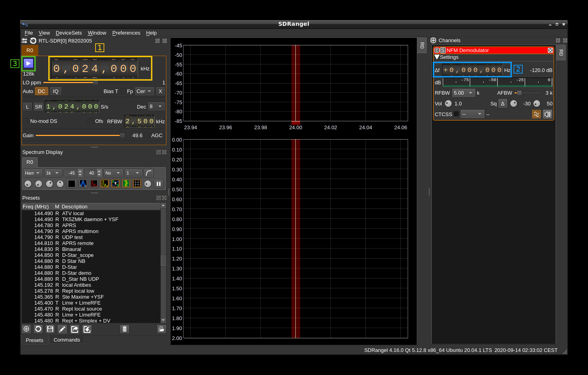Toggle squelch delta button

[x=503, y=103]
